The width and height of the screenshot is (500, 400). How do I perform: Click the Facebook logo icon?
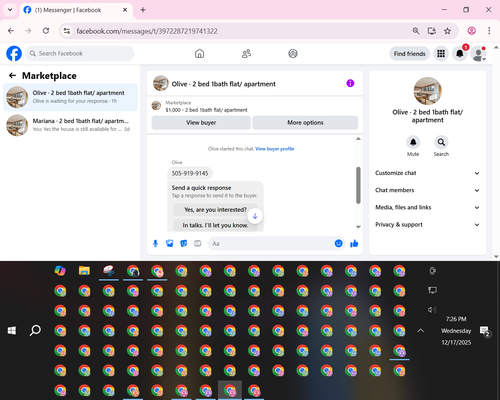[14, 53]
